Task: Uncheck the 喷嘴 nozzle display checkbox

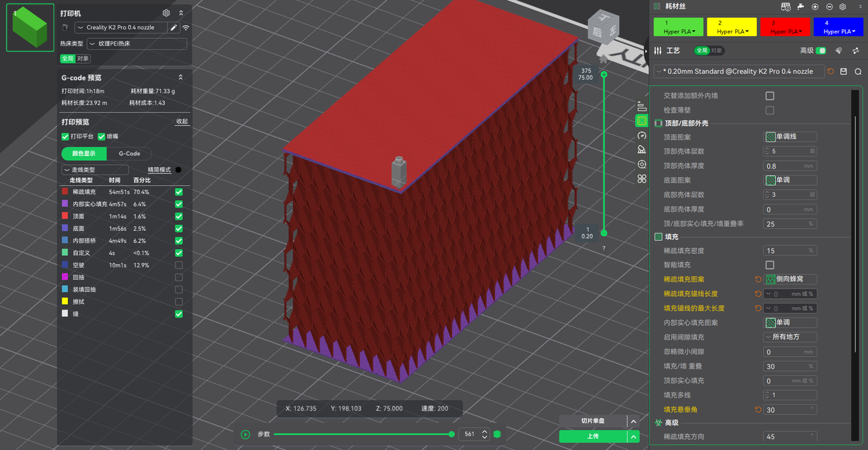Action: click(x=102, y=136)
